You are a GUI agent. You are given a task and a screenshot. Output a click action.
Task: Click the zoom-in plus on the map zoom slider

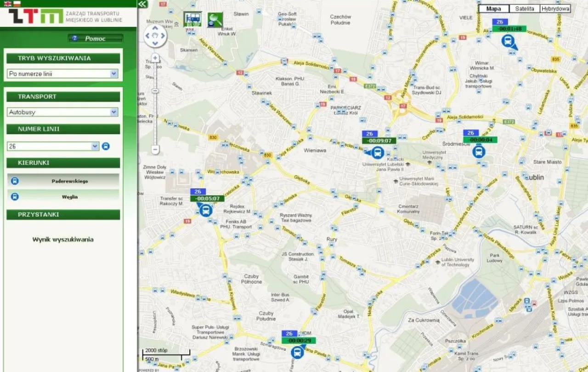coord(155,57)
